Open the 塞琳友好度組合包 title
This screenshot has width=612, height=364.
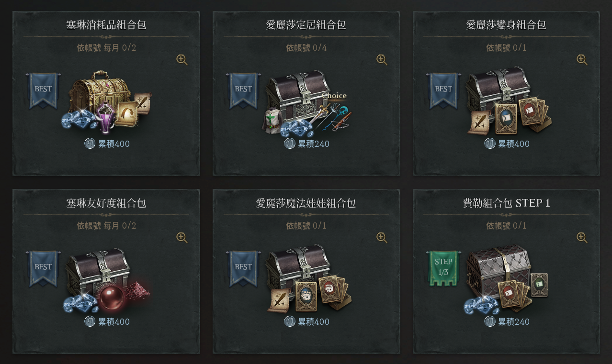106,203
